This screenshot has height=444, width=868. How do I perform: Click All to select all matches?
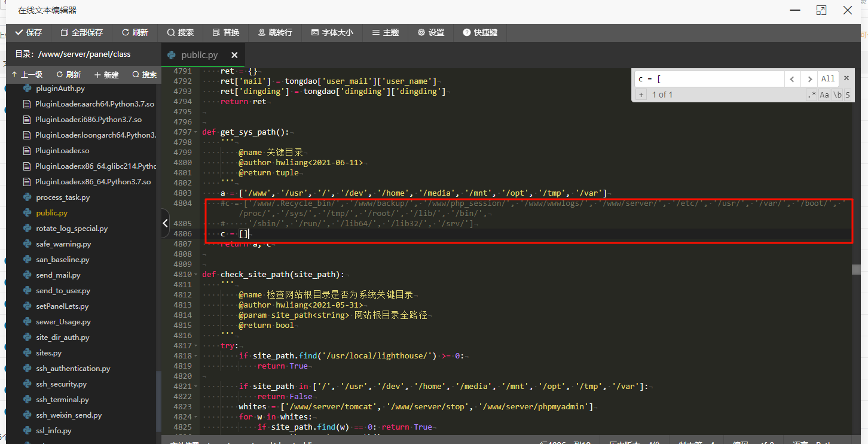click(828, 79)
